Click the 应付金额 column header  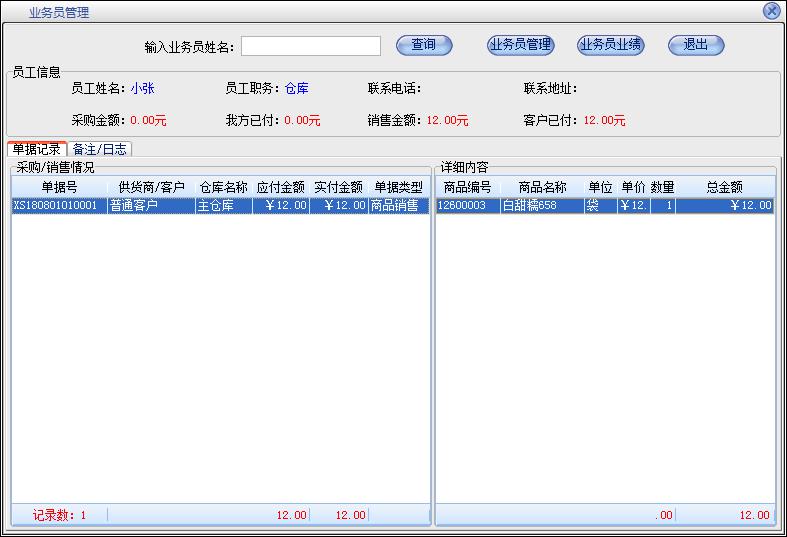[281, 187]
